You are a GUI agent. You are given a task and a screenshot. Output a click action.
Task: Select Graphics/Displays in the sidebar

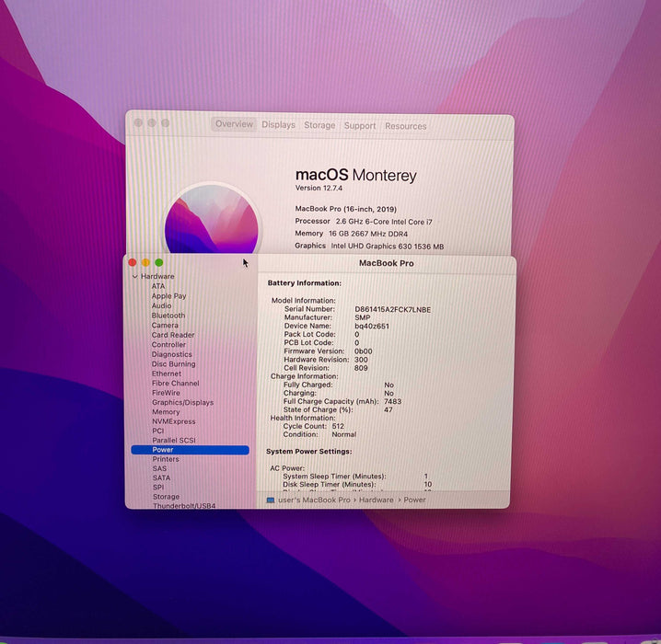pos(182,403)
